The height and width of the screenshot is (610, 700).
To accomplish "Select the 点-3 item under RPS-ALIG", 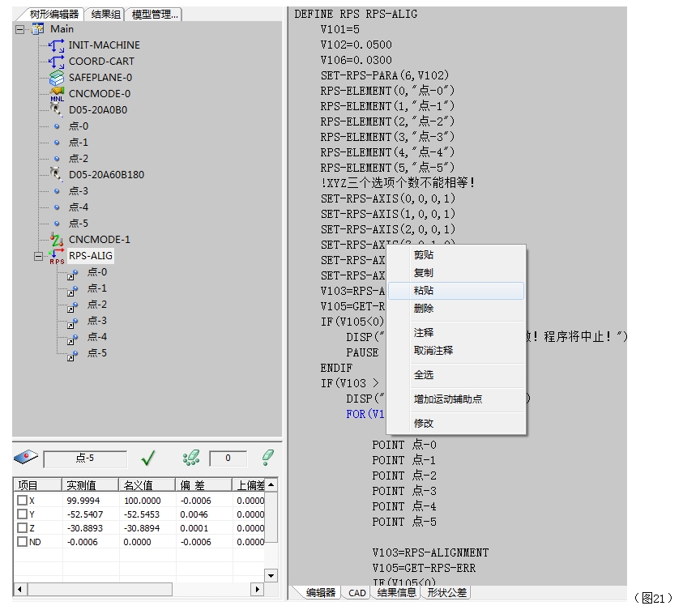I will (x=97, y=321).
